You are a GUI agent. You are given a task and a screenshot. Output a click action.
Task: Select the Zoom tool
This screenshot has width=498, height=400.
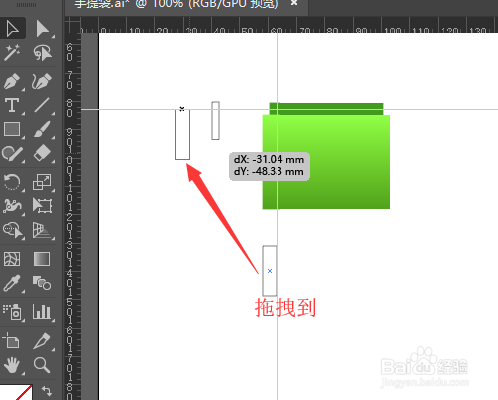(x=42, y=365)
